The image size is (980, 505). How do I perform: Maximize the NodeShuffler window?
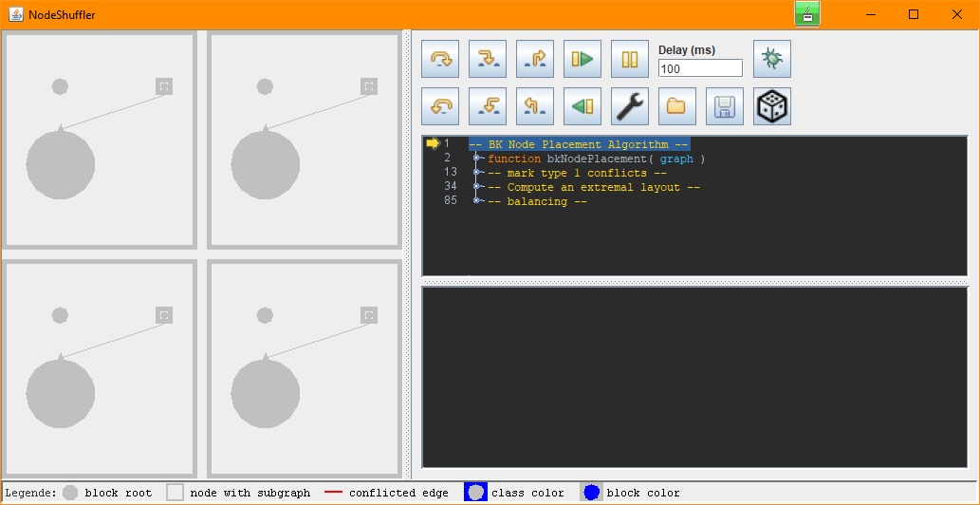click(x=914, y=14)
